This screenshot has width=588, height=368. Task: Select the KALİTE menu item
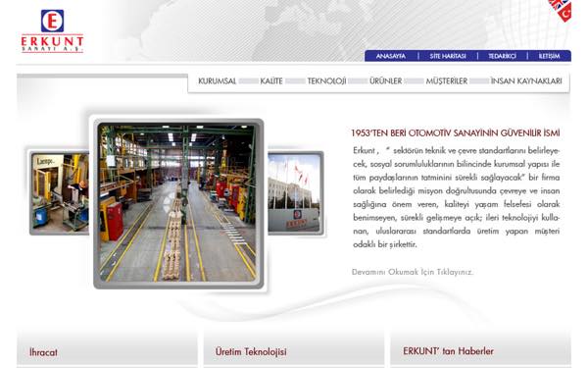click(271, 81)
